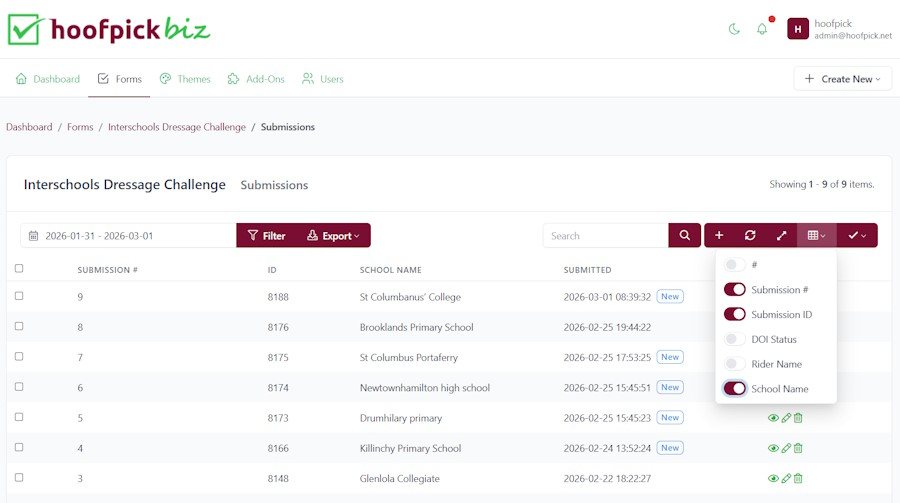Screen dimensions: 900x503
Task: Click New badge on Drumhilary primary row
Action: 670,417
